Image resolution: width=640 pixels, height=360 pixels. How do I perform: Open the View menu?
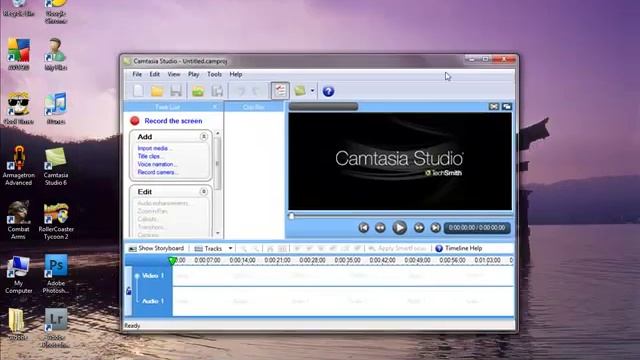pyautogui.click(x=173, y=74)
